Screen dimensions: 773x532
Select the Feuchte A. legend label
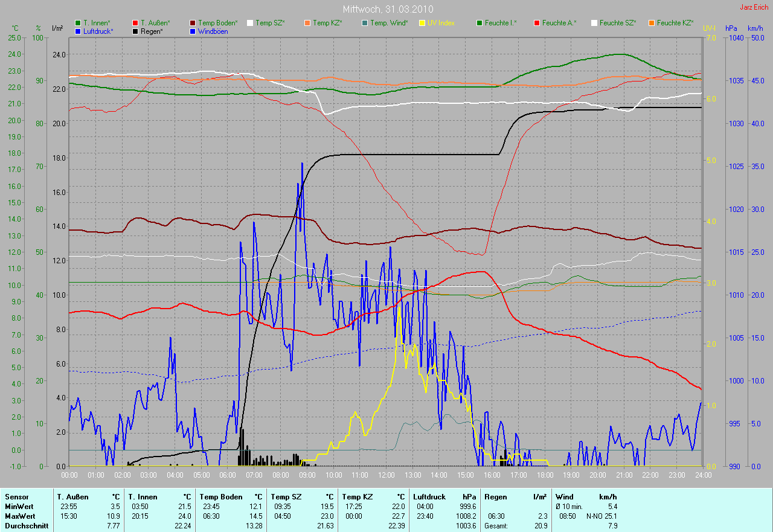point(559,23)
